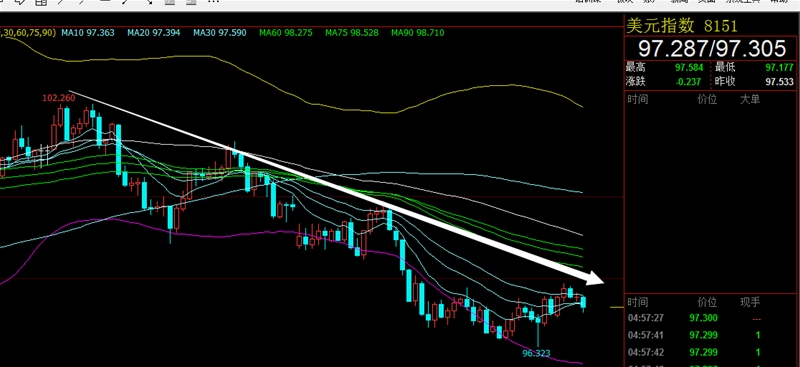Click the latest cyan candlestick on chart
The height and width of the screenshot is (367, 800).
click(583, 303)
